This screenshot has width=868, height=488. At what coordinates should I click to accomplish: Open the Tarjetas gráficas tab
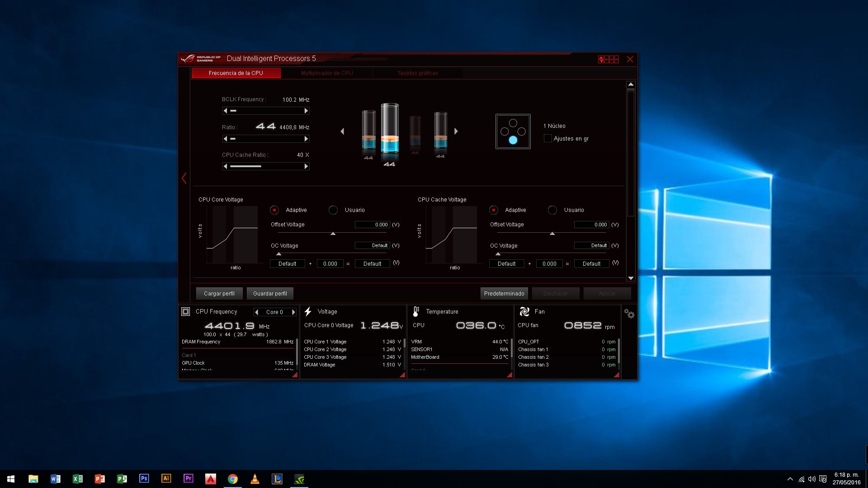pyautogui.click(x=417, y=73)
